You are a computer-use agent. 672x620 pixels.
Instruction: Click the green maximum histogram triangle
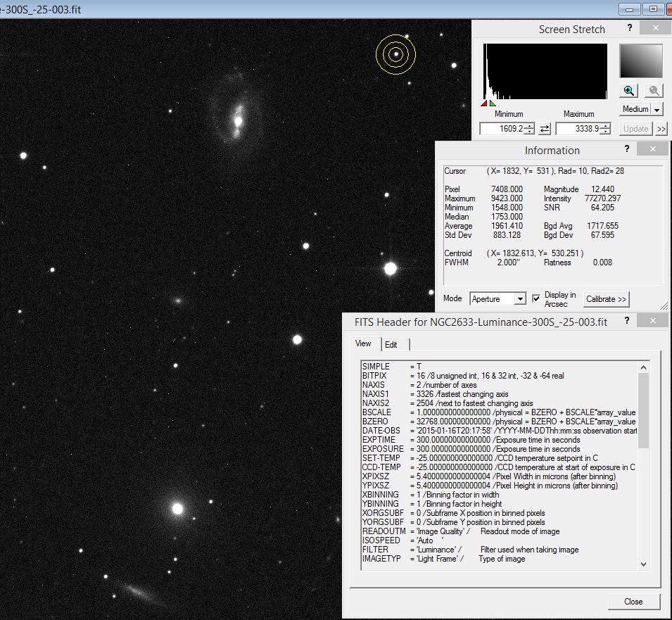click(491, 103)
